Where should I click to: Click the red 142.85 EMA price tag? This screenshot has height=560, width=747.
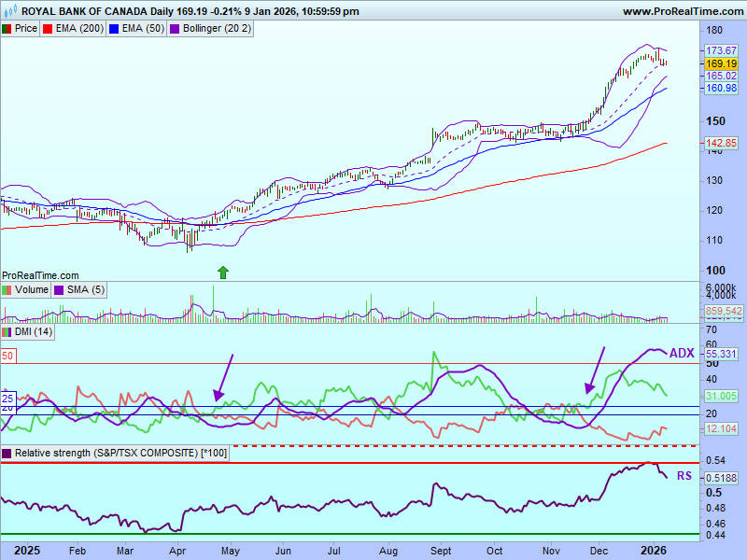721,144
